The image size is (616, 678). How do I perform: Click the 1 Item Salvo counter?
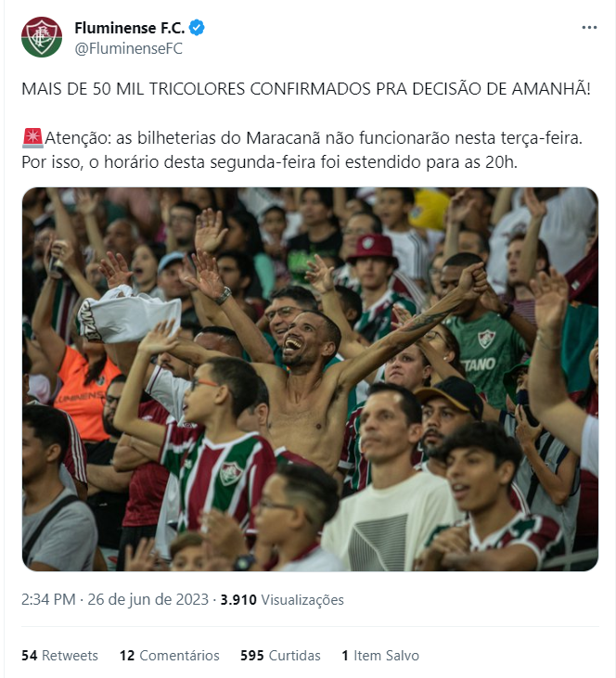(380, 656)
